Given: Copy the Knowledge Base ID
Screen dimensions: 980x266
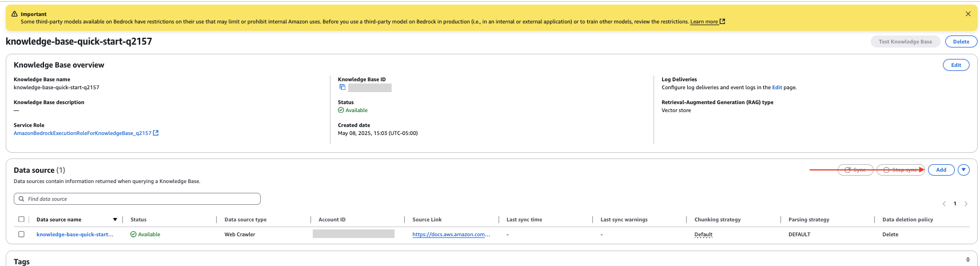Looking at the screenshot, I should pos(342,88).
